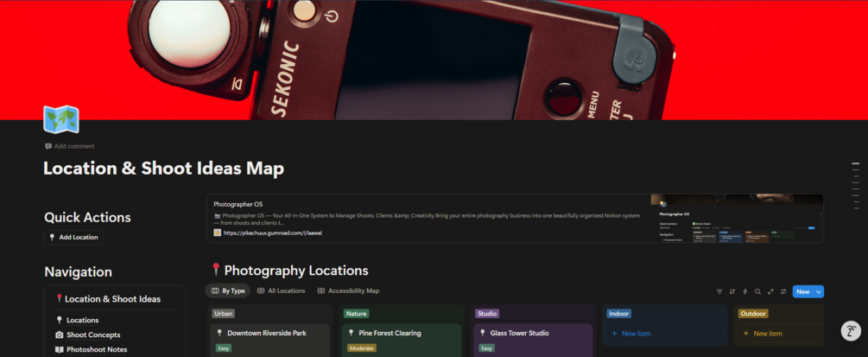
Task: Switch to the Accessibility Map view tab
Action: pos(348,291)
